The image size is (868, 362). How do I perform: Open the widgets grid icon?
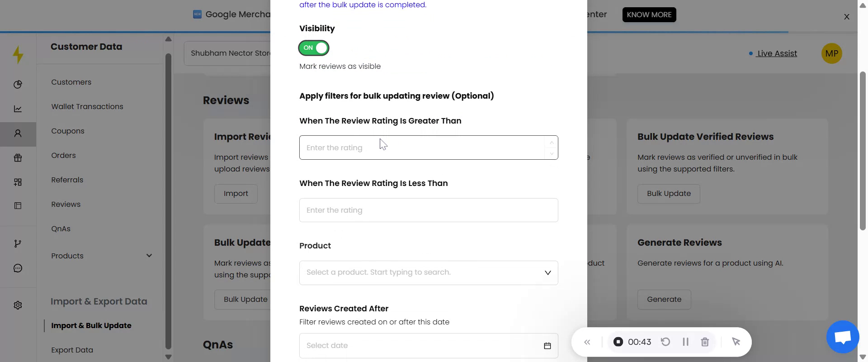pyautogui.click(x=18, y=182)
